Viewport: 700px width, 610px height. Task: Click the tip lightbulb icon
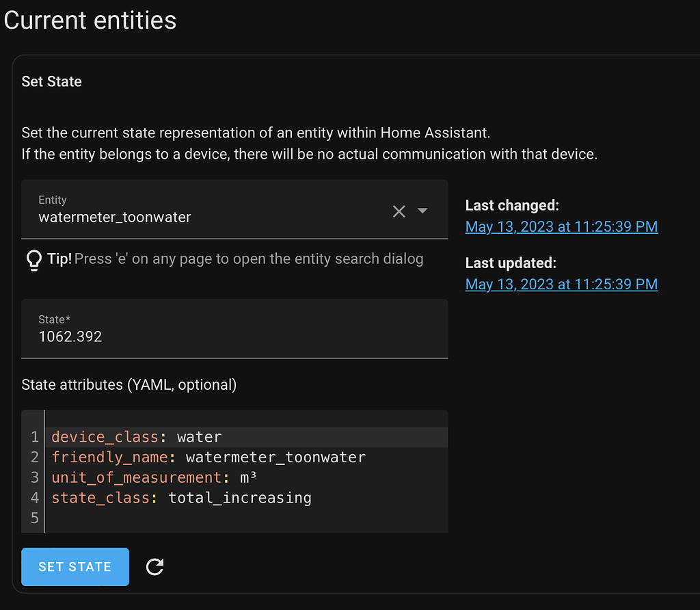[x=33, y=259]
